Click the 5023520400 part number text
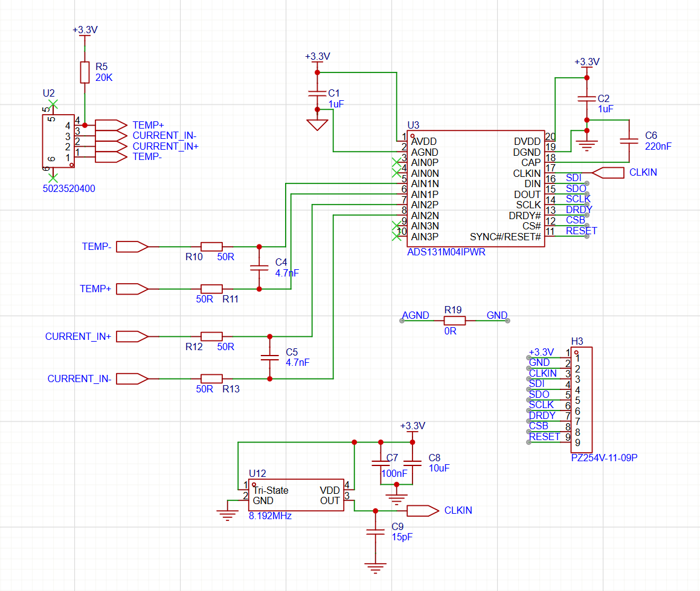This screenshot has width=700, height=591. [x=69, y=189]
